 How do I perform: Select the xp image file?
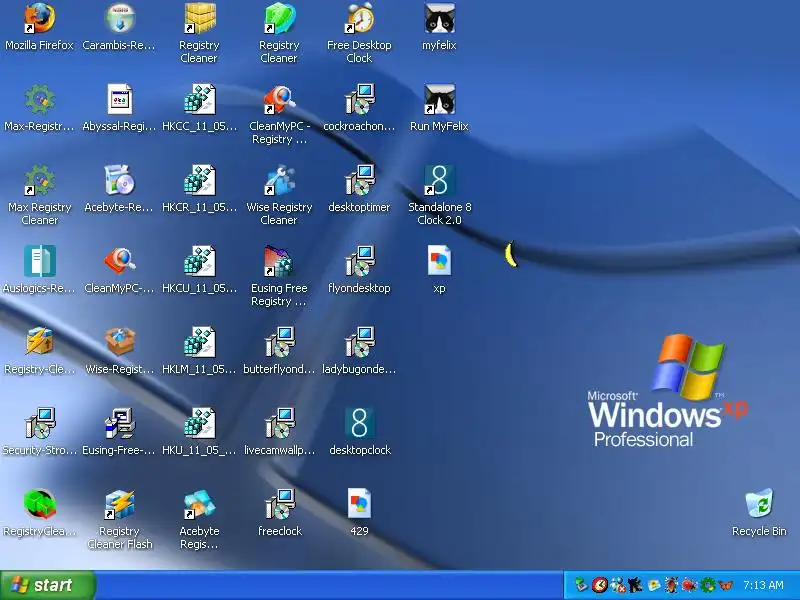439,261
